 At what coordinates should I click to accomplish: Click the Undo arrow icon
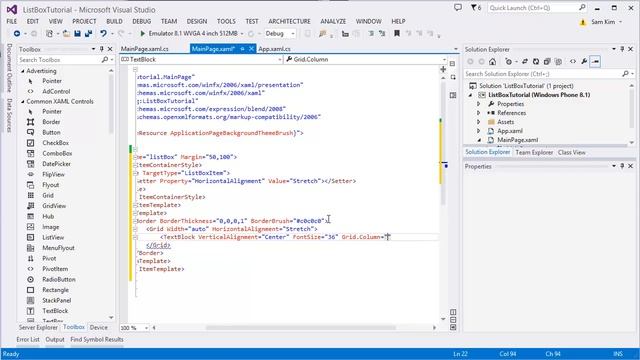[x=103, y=33]
